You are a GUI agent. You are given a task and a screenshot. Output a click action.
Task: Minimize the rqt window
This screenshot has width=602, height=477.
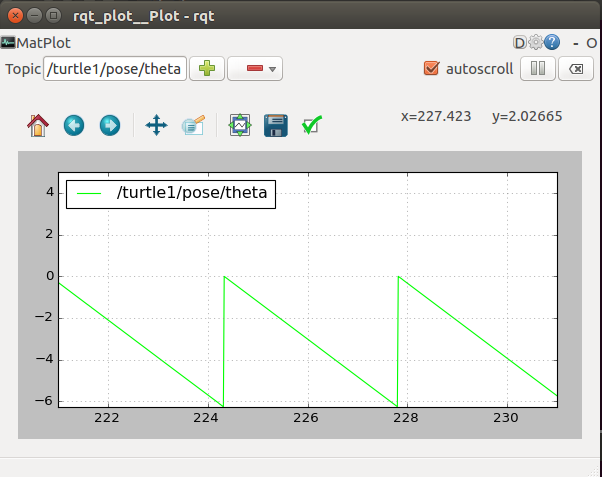[x=35, y=15]
